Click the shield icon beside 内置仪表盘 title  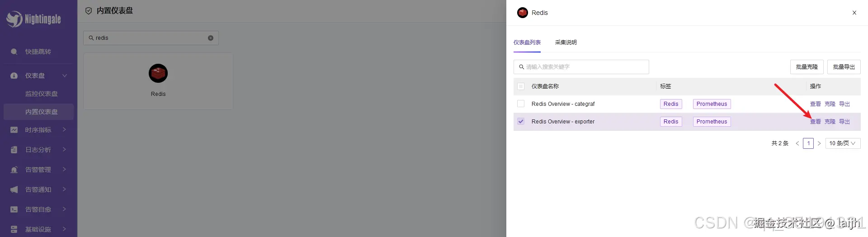tap(89, 11)
